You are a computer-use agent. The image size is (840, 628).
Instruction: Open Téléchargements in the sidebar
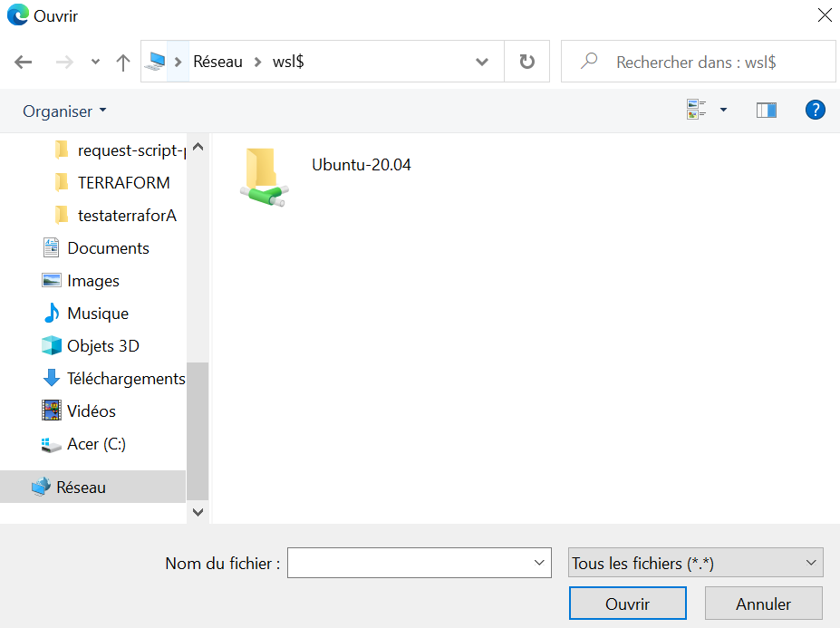pyautogui.click(x=114, y=378)
